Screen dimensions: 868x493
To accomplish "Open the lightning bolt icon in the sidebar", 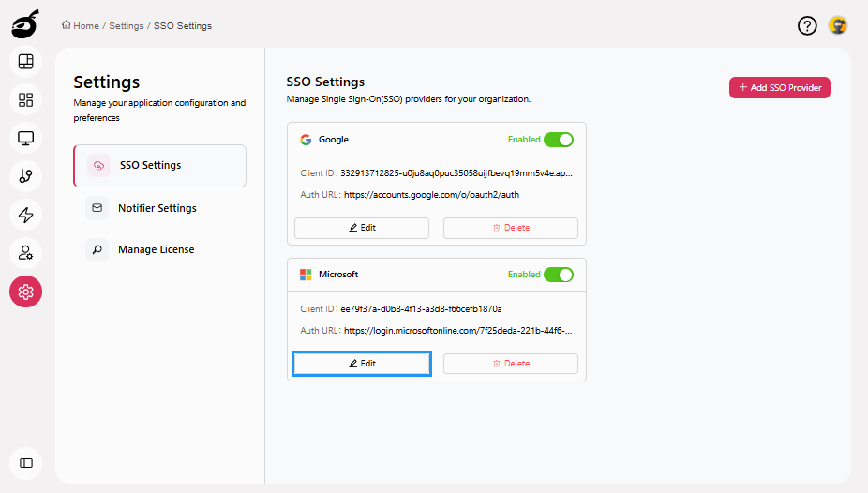I will (25, 215).
